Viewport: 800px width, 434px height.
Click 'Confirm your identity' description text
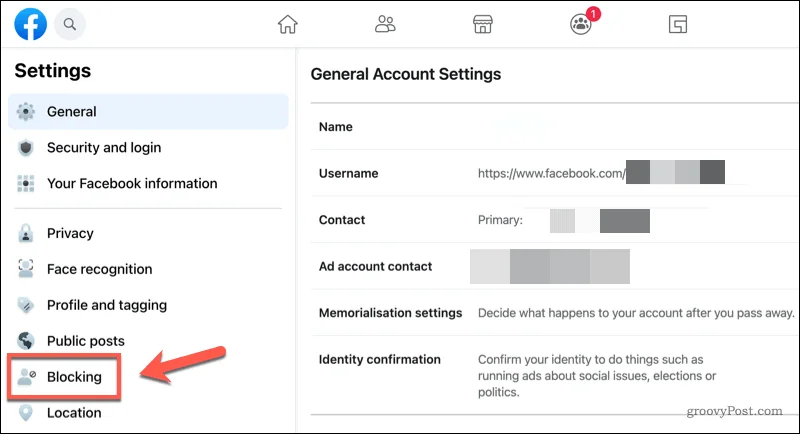[597, 376]
